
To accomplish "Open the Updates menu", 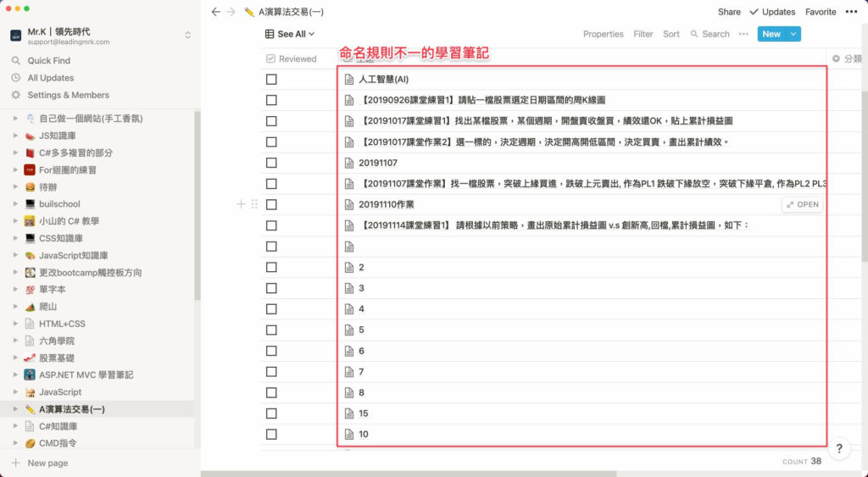I will [772, 12].
